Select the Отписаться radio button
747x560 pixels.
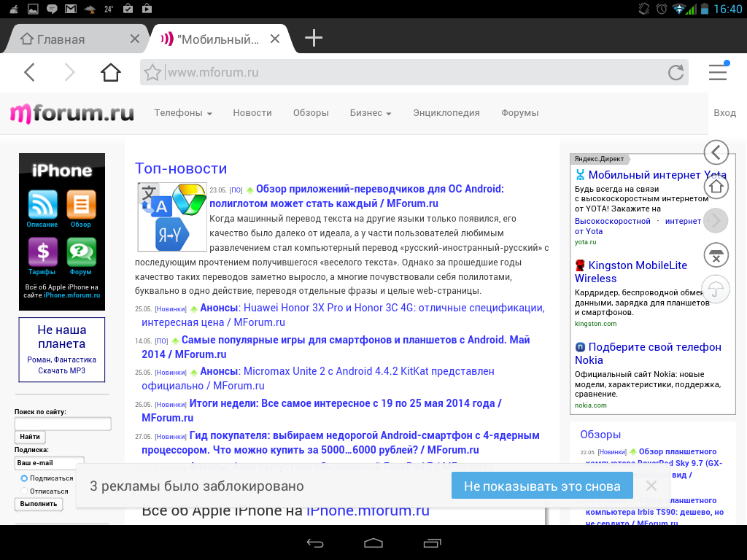click(24, 491)
